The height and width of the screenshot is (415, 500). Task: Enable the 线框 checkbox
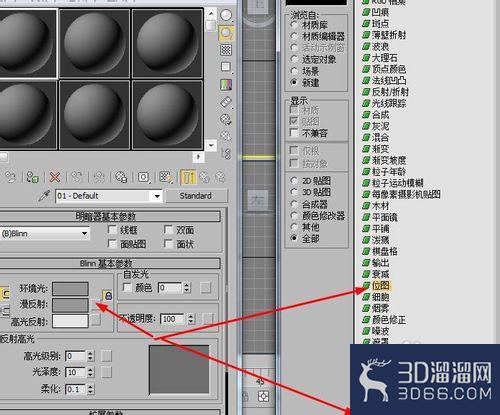pos(113,230)
